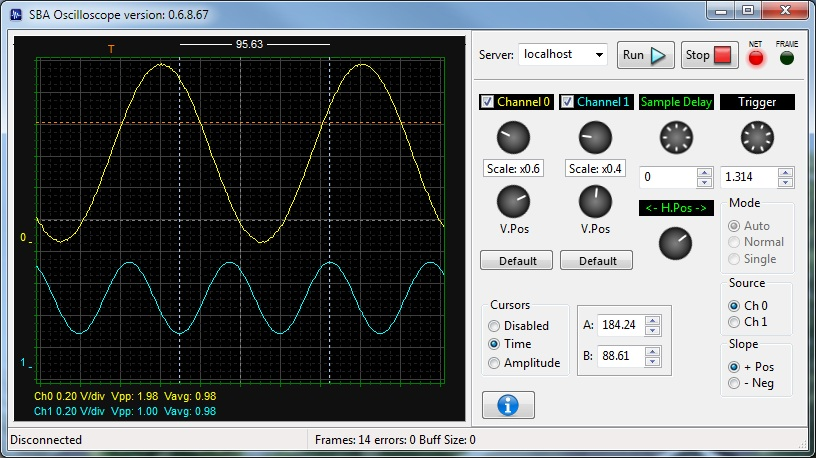Decrease cursor A value

click(x=653, y=330)
